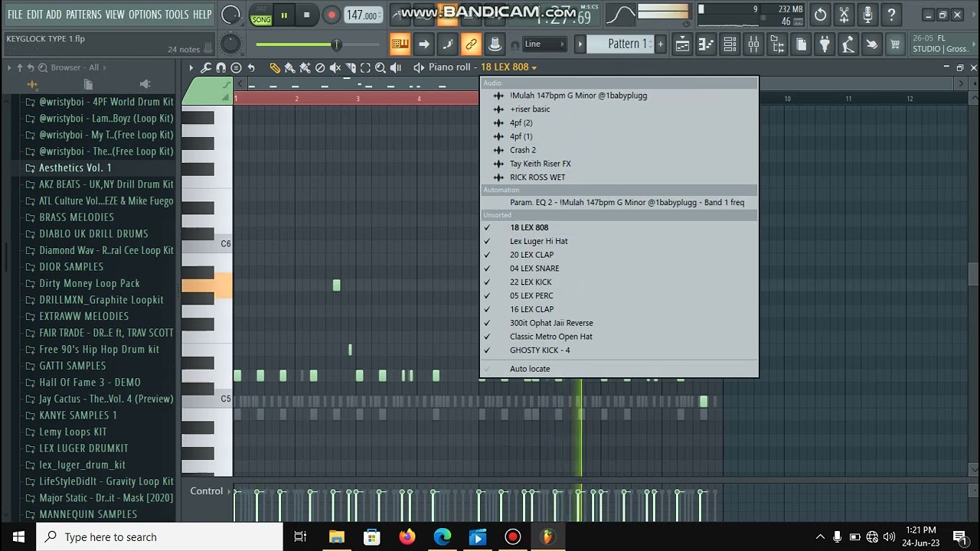Click the question mark help icon

pyautogui.click(x=891, y=15)
